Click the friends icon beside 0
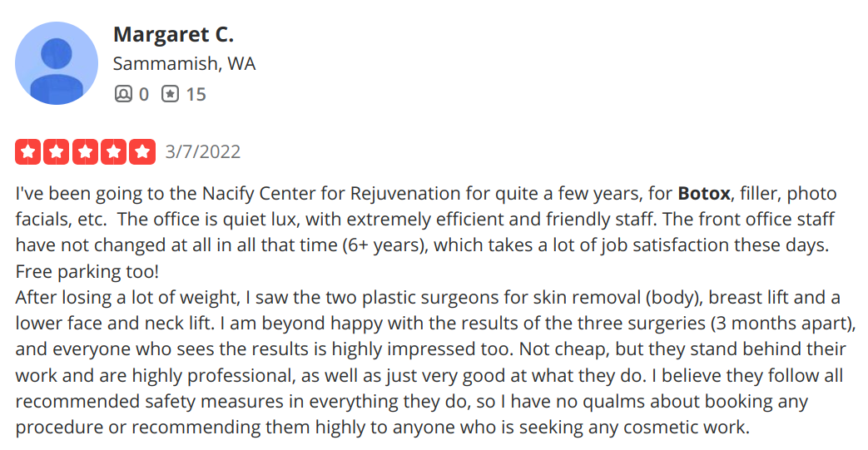The width and height of the screenshot is (868, 450). pos(123,94)
